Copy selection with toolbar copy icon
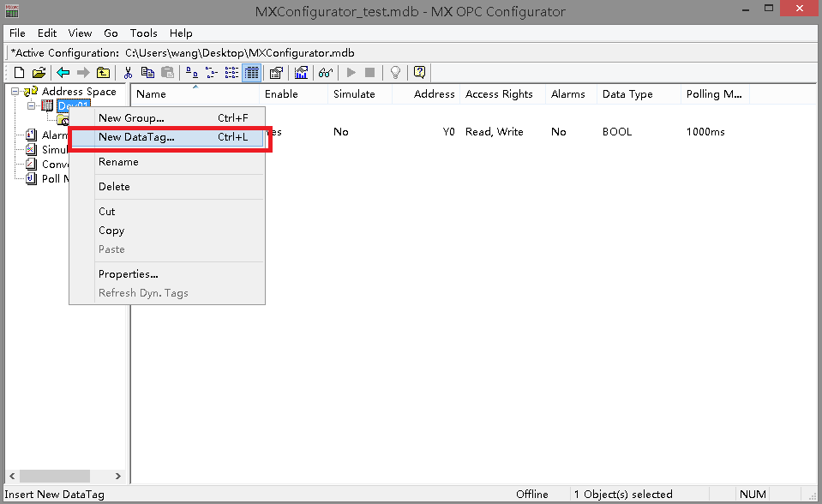 [147, 72]
